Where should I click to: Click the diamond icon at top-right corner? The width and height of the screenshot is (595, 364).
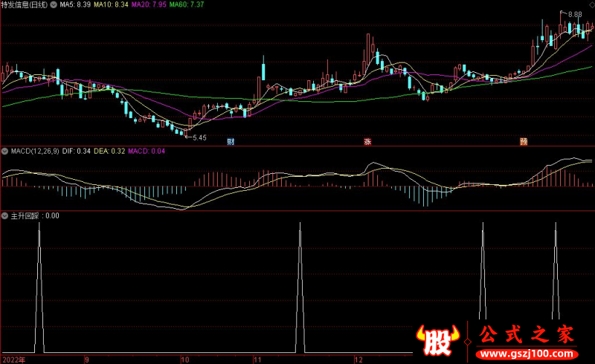click(x=590, y=4)
